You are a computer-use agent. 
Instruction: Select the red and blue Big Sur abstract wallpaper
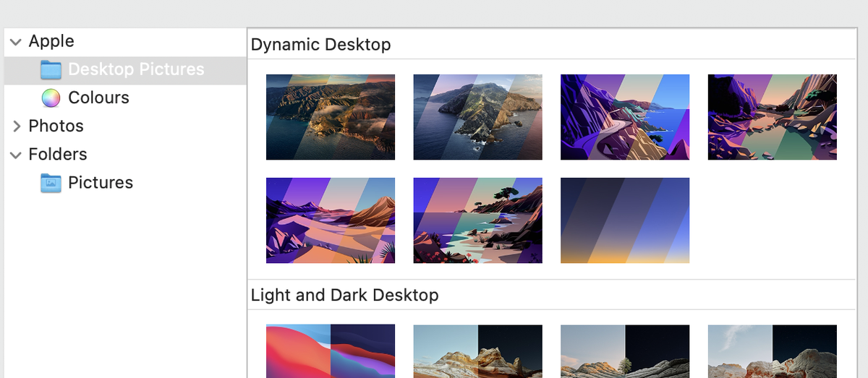[331, 351]
